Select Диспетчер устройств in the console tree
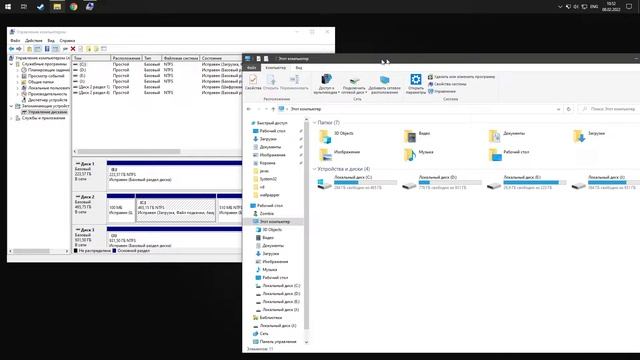The width and height of the screenshot is (640, 360). pos(45,100)
